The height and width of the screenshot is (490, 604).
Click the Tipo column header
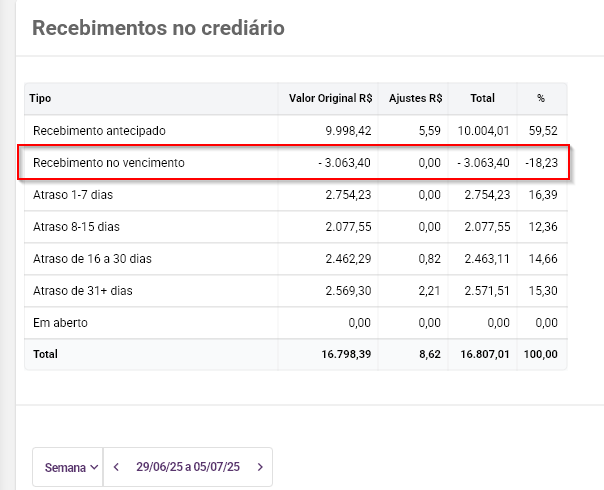pyautogui.click(x=41, y=99)
